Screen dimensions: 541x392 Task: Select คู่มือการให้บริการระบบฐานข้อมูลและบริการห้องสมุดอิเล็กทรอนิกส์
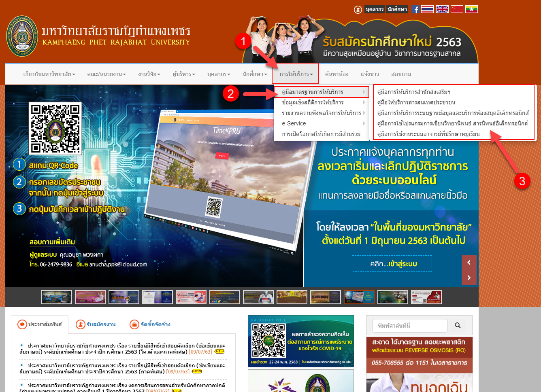[x=453, y=113]
